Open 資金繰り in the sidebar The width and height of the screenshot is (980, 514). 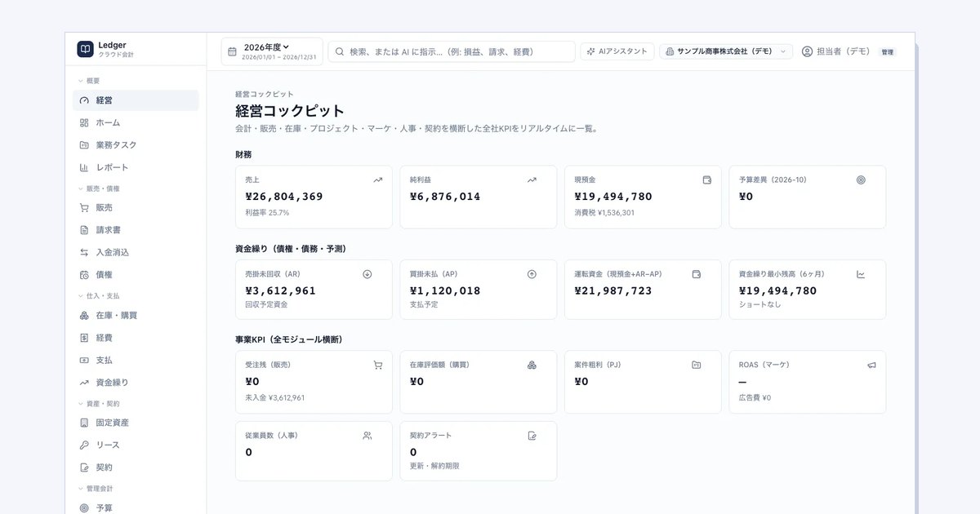[x=136, y=382]
